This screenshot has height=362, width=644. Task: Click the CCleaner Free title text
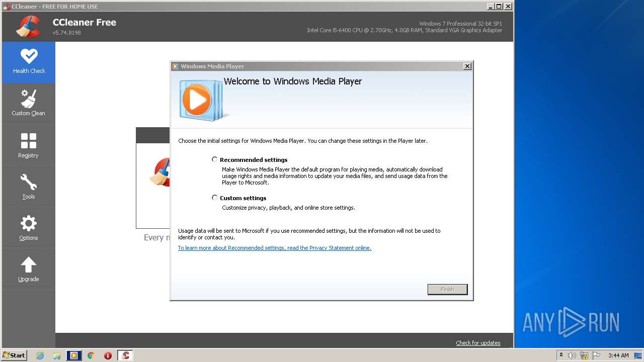tap(85, 23)
